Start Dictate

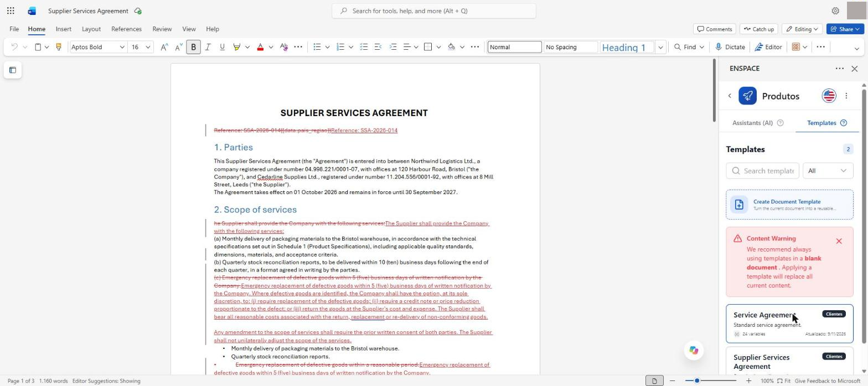coord(730,47)
